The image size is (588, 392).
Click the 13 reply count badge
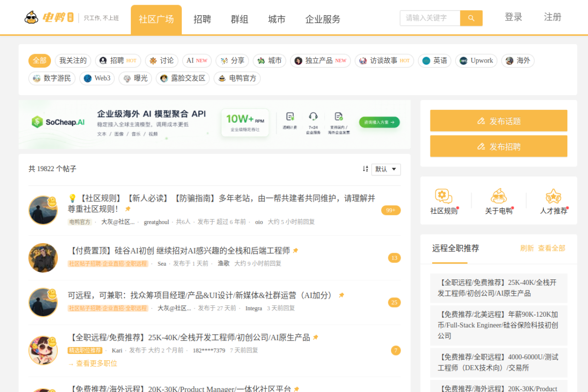tap(394, 258)
